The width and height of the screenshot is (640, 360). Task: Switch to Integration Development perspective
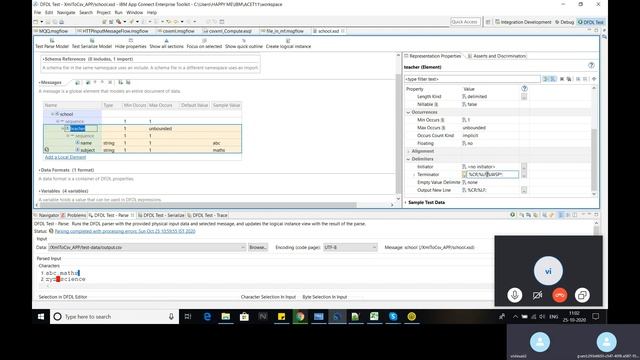tap(523, 22)
